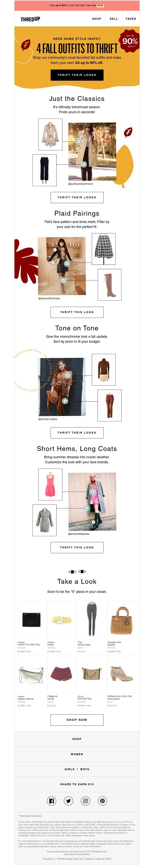Open the SELL navigation item
The width and height of the screenshot is (154, 868).
click(114, 19)
